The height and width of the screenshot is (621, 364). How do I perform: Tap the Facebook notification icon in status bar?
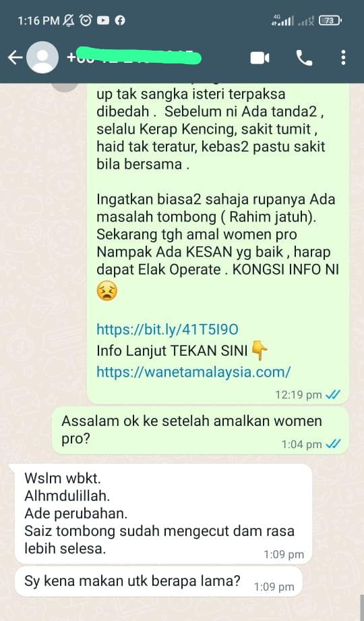[120, 20]
